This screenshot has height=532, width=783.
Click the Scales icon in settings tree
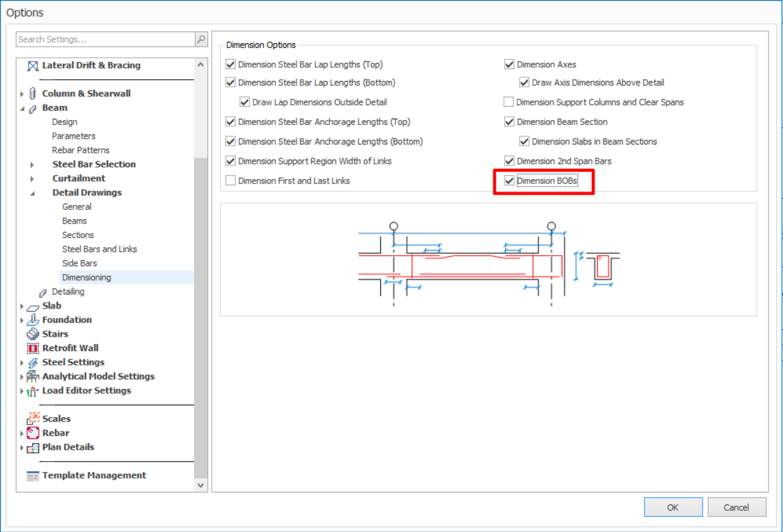pos(33,419)
